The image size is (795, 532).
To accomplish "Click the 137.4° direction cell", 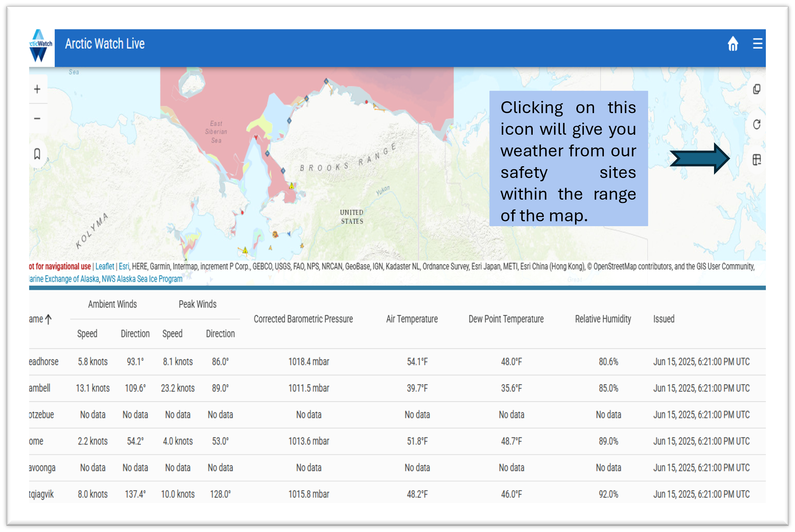I will pyautogui.click(x=135, y=494).
